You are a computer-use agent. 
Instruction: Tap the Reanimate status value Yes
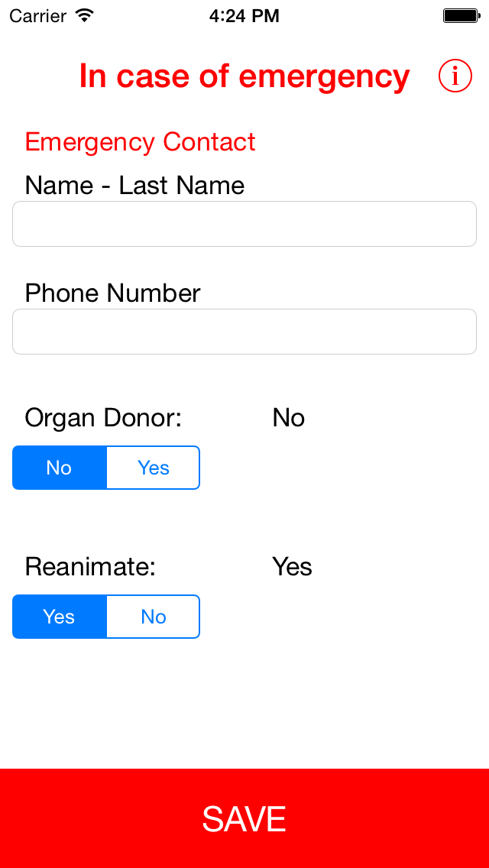[292, 567]
